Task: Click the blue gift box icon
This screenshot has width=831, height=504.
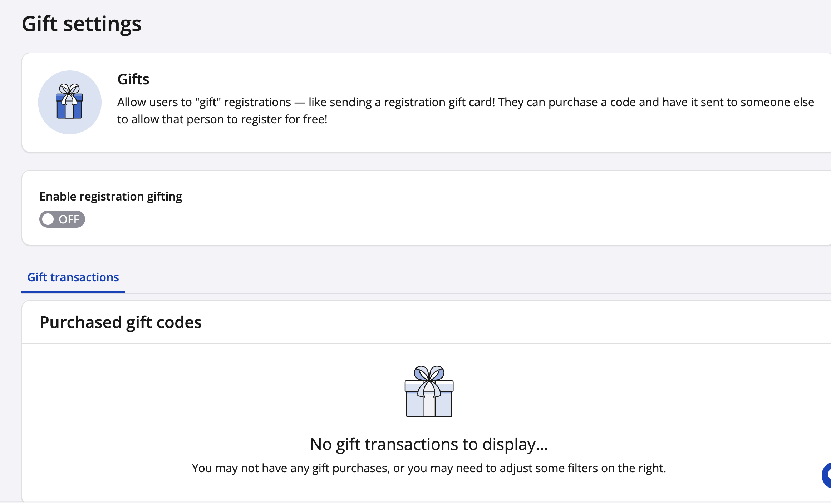Action: click(69, 104)
